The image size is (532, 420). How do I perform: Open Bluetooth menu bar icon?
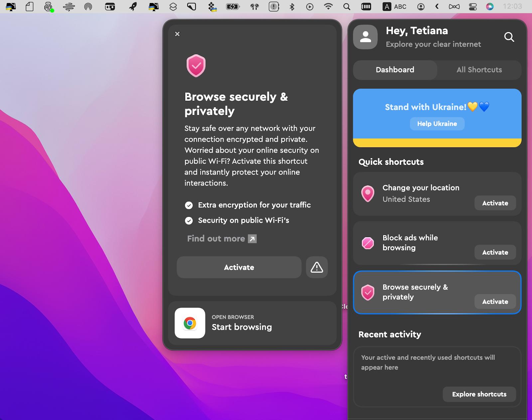[x=292, y=7]
